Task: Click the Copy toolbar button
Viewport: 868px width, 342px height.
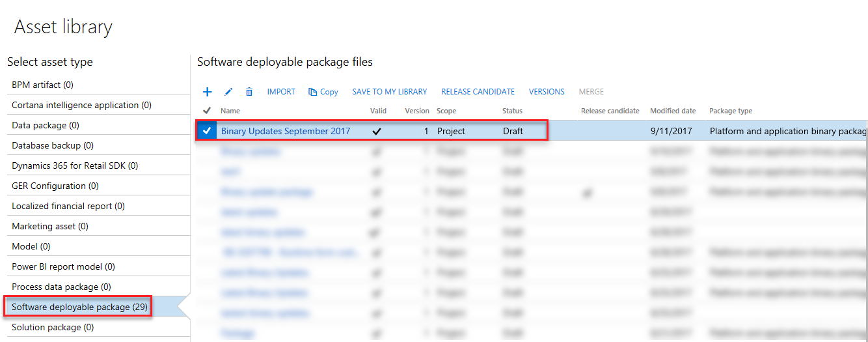Action: click(x=323, y=92)
